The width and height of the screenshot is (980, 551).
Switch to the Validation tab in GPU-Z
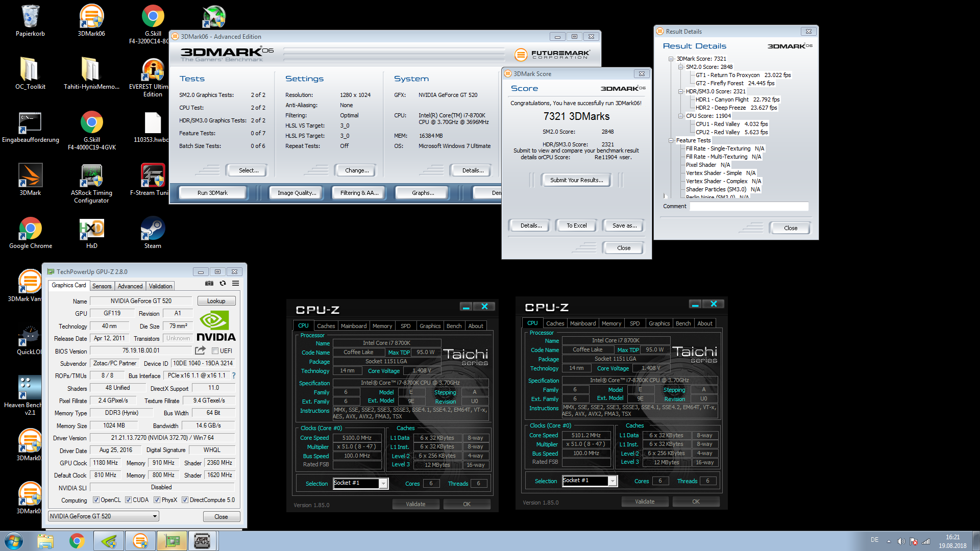click(161, 286)
